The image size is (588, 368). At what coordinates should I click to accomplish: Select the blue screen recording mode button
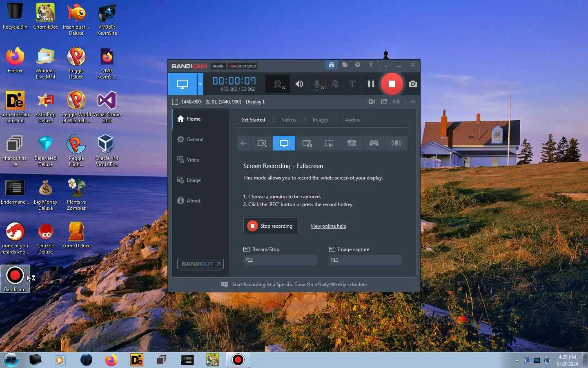[x=183, y=84]
